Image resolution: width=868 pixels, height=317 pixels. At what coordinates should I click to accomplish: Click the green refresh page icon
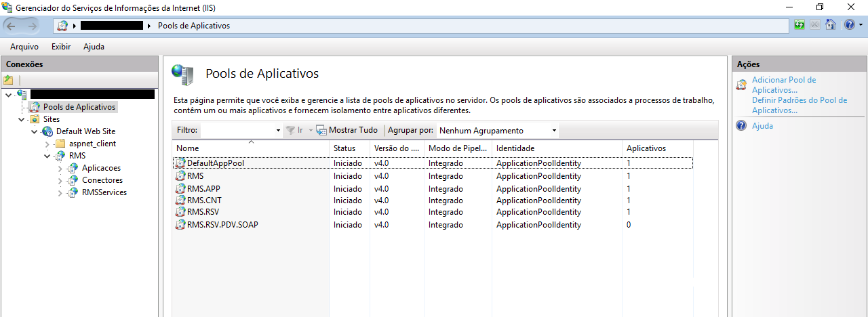800,26
